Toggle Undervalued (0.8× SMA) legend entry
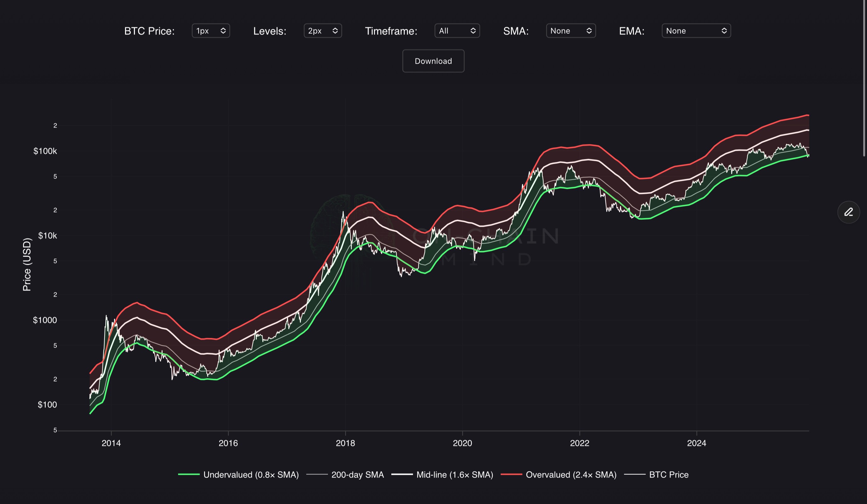 251,475
